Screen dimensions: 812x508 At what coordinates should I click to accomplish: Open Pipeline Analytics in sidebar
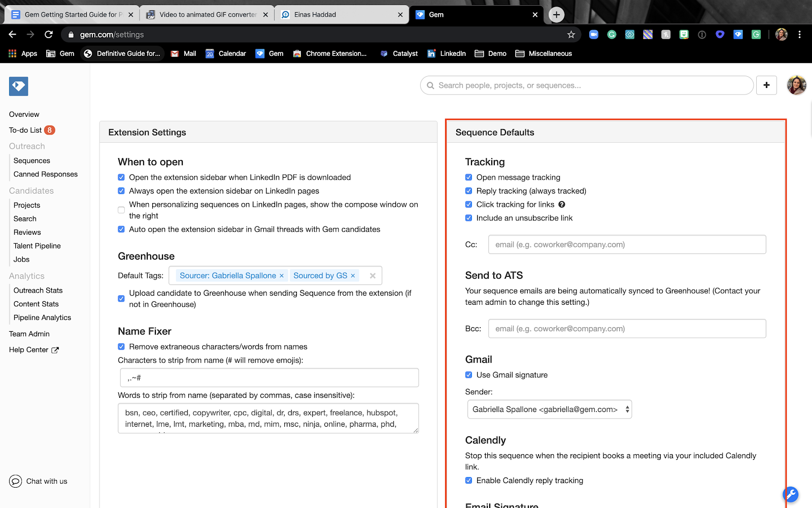(42, 317)
